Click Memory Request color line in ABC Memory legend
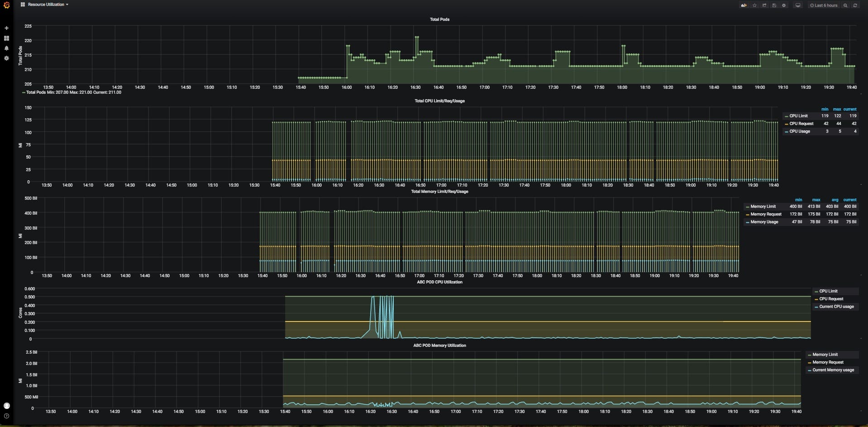The image size is (868, 427). pyautogui.click(x=810, y=363)
